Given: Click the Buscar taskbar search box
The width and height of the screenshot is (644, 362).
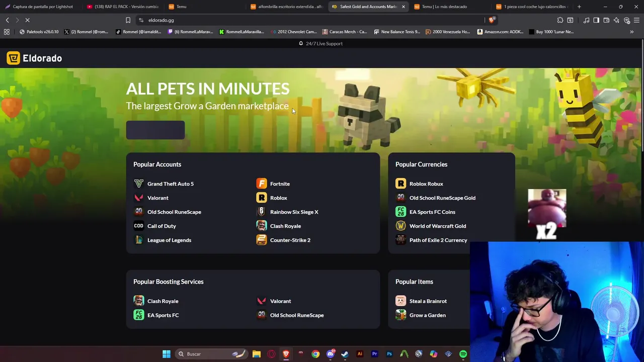Looking at the screenshot, I should [211, 354].
